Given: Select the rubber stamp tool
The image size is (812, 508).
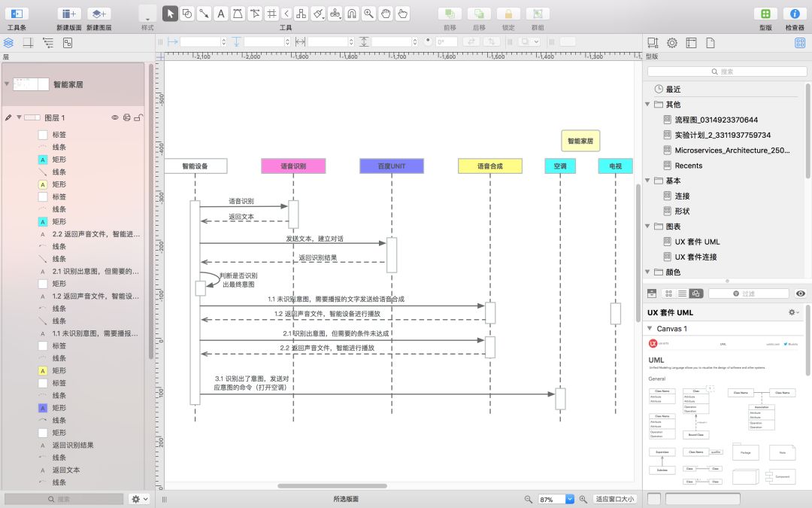Looking at the screenshot, I should pos(335,14).
